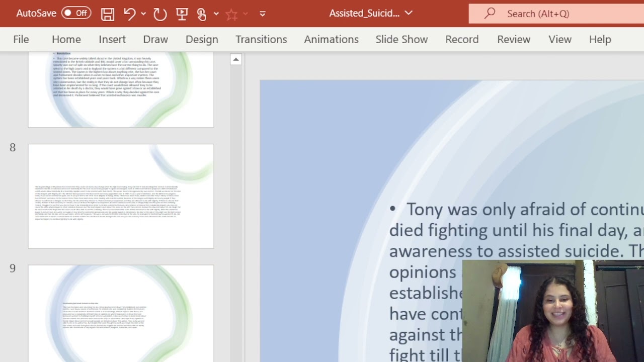This screenshot has height=362, width=644.
Task: Click the slide number 8 label
Action: pyautogui.click(x=13, y=147)
